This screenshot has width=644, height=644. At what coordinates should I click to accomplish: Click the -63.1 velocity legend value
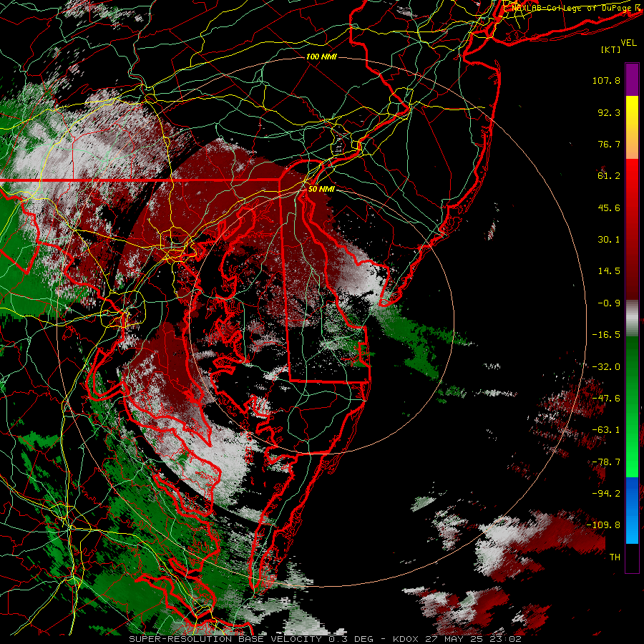[x=606, y=430]
